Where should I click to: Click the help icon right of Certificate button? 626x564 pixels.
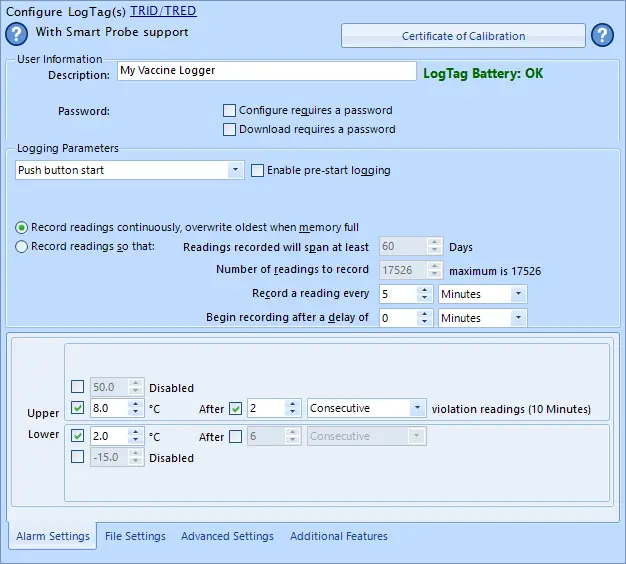[601, 36]
